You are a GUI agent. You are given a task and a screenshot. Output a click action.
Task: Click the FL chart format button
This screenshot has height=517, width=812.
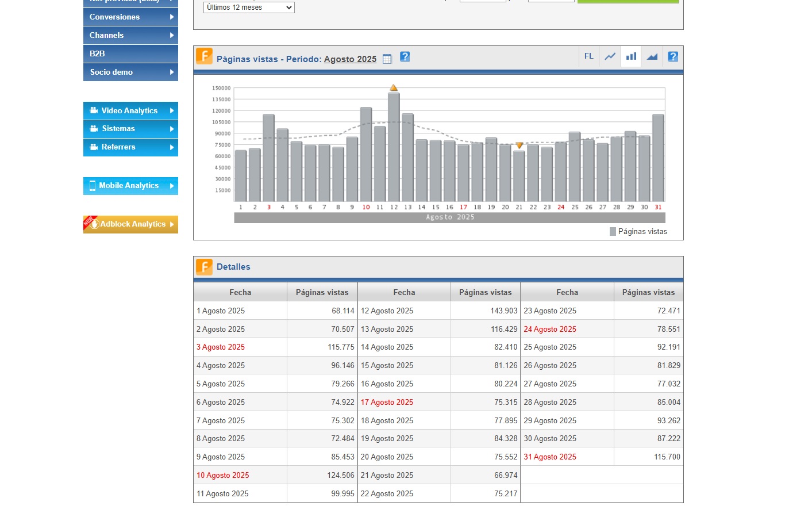coord(588,56)
